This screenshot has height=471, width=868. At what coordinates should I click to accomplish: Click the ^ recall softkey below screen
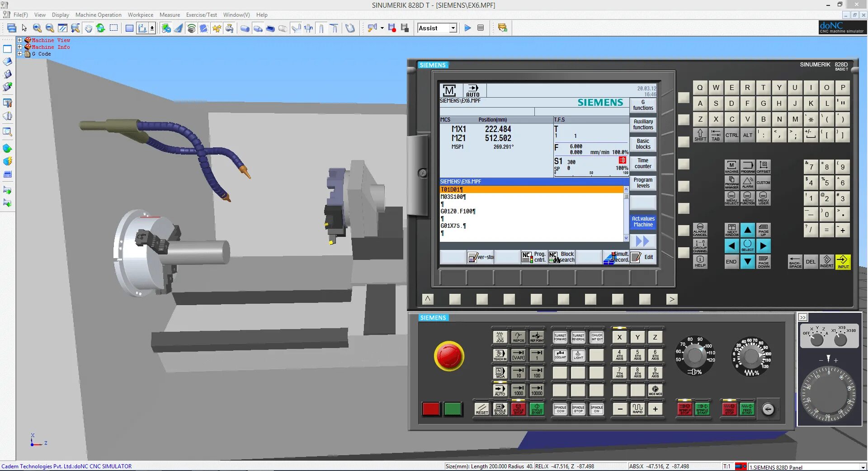tap(428, 299)
